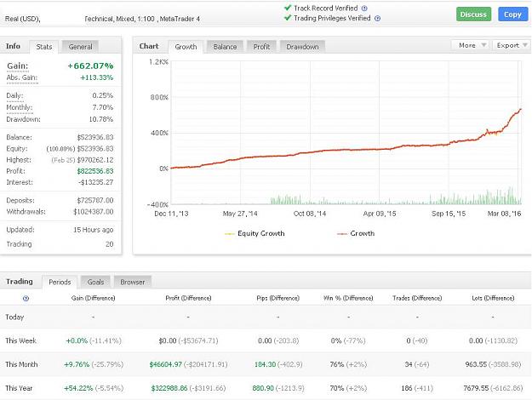Open the Browser trading tab
The image size is (532, 400).
tap(133, 282)
